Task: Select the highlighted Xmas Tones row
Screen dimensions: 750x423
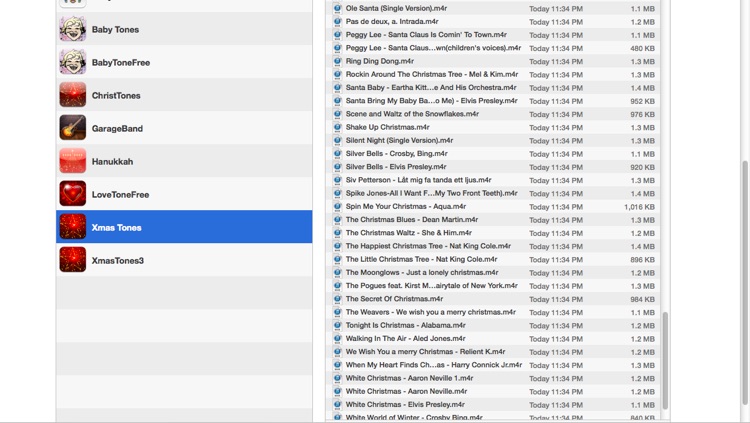Action: point(184,227)
